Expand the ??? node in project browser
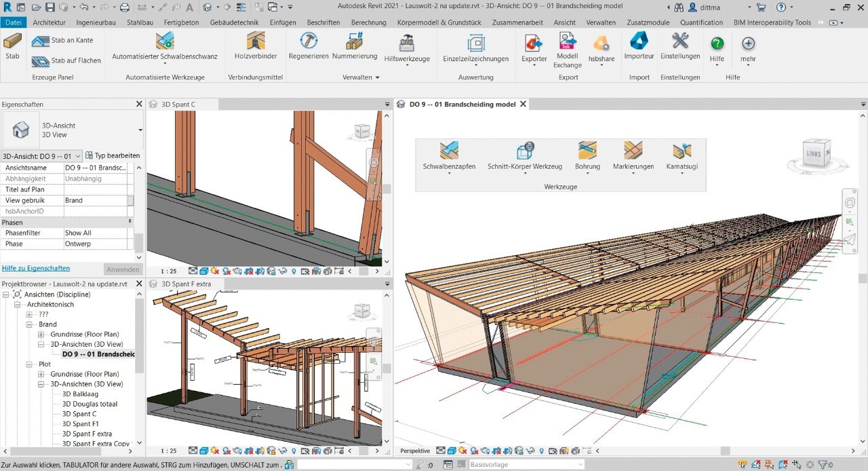This screenshot has height=471, width=868. pos(30,315)
